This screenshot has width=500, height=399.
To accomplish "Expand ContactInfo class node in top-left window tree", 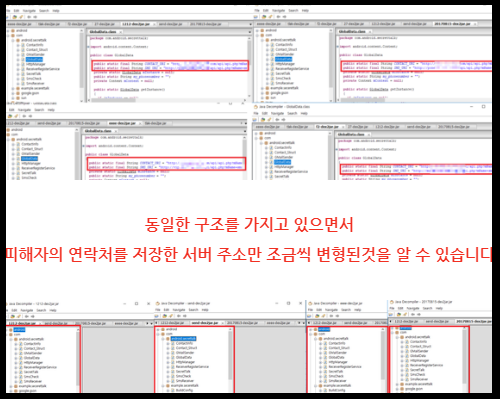I will tap(18, 45).
